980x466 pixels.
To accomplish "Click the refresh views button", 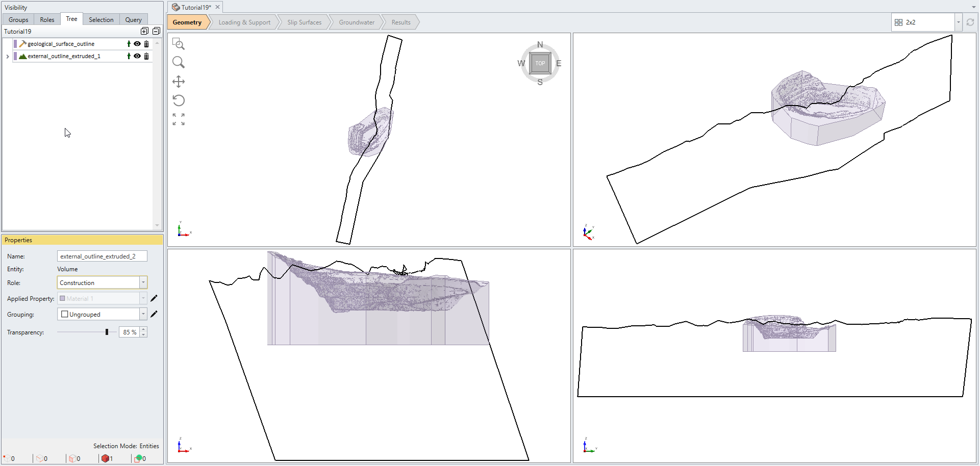I will pos(971,22).
